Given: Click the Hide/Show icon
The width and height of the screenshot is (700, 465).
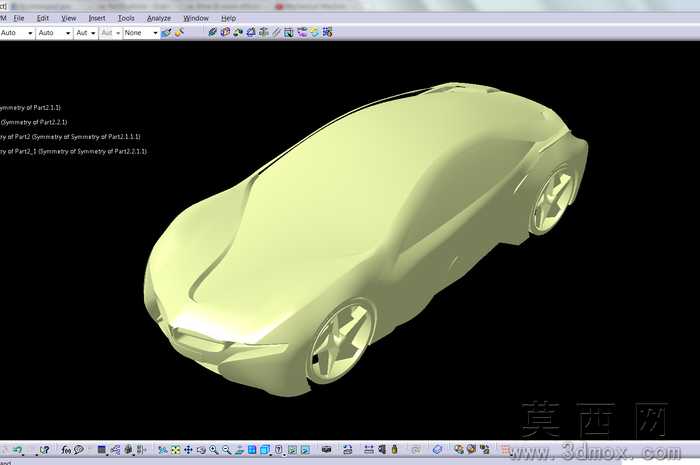Looking at the screenshot, I should [292, 450].
